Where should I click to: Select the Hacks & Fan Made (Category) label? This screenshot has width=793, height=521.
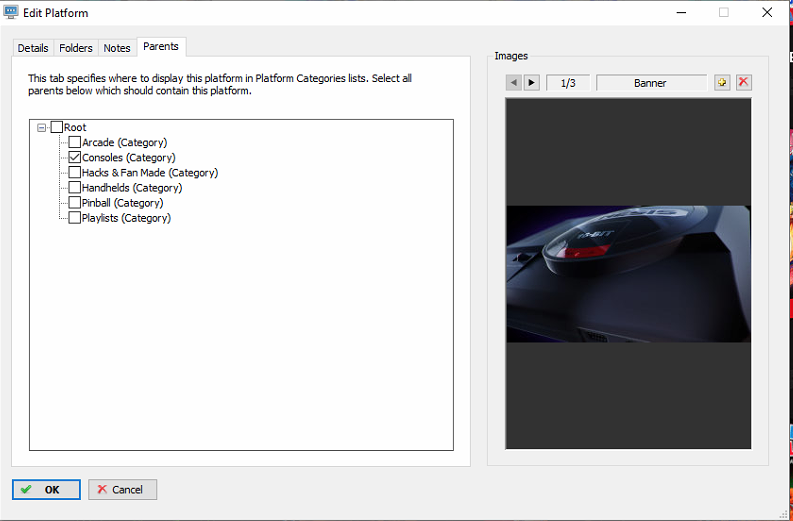click(150, 173)
